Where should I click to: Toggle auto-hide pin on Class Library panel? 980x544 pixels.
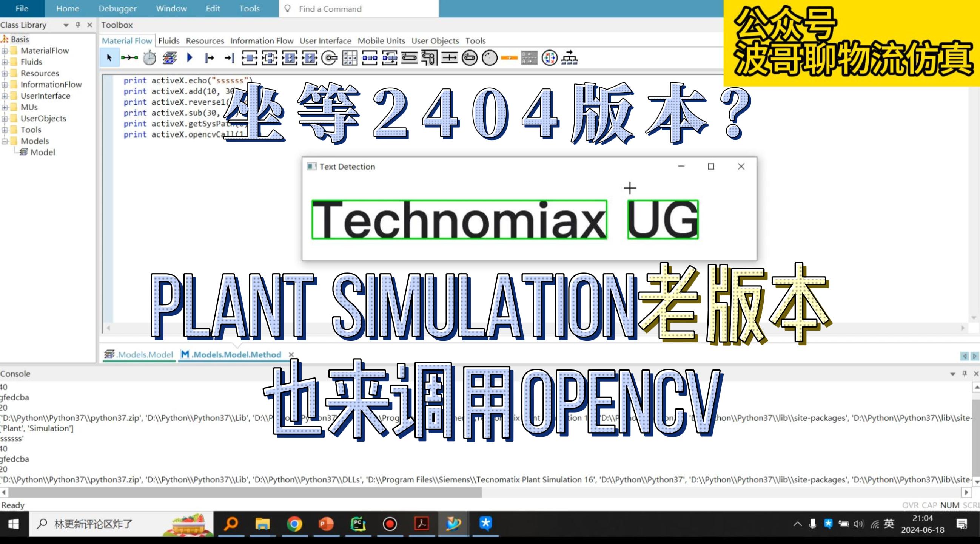tap(78, 25)
